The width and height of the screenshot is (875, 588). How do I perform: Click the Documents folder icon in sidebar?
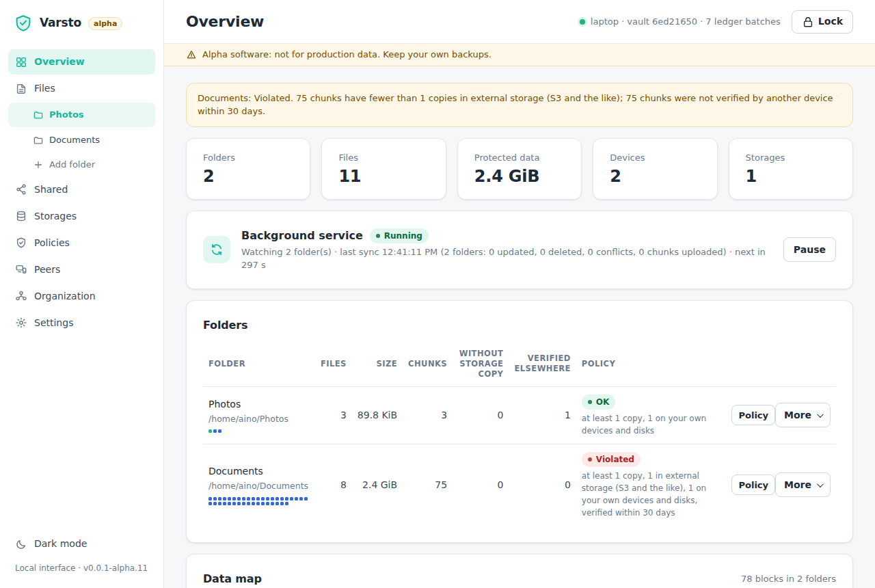[x=38, y=140]
